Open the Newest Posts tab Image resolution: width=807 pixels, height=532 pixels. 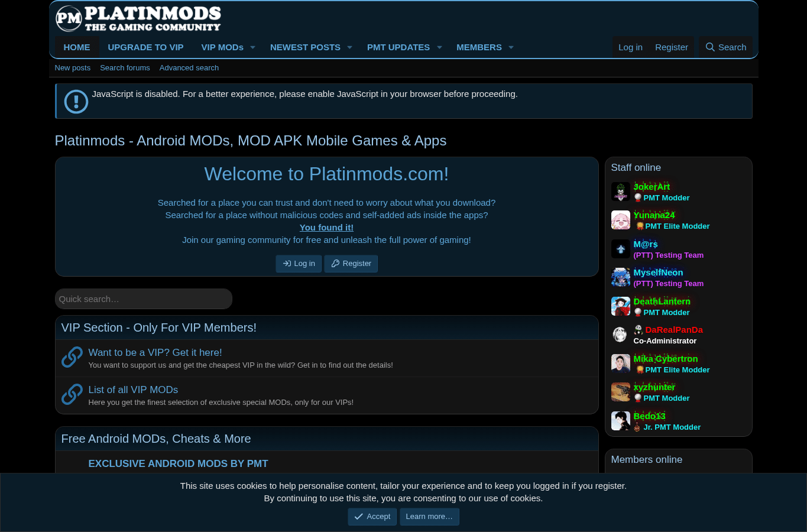click(305, 47)
